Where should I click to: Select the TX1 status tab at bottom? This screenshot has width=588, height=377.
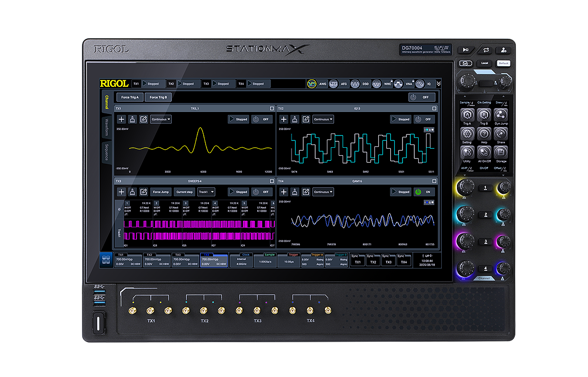(x=128, y=260)
